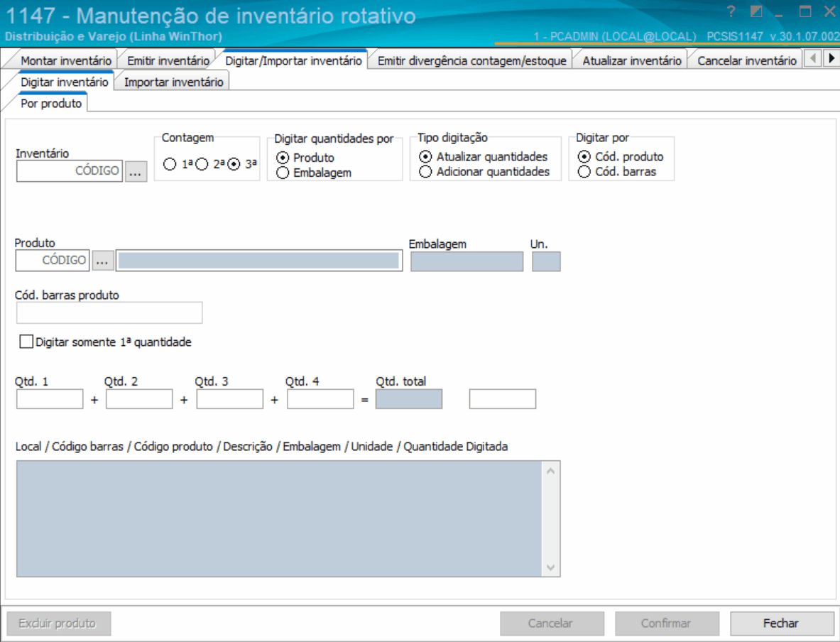Choose Produto under Digitar quantidades por

(x=283, y=158)
